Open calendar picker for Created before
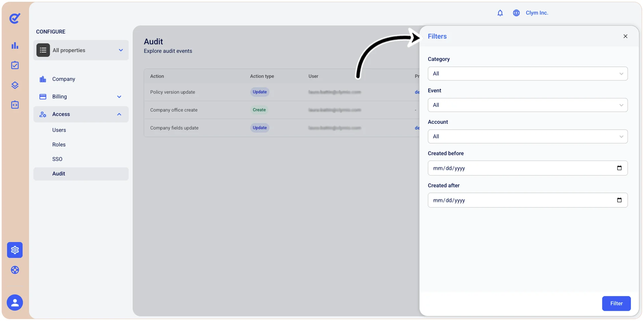Image resolution: width=644 pixels, height=321 pixels. pyautogui.click(x=619, y=168)
